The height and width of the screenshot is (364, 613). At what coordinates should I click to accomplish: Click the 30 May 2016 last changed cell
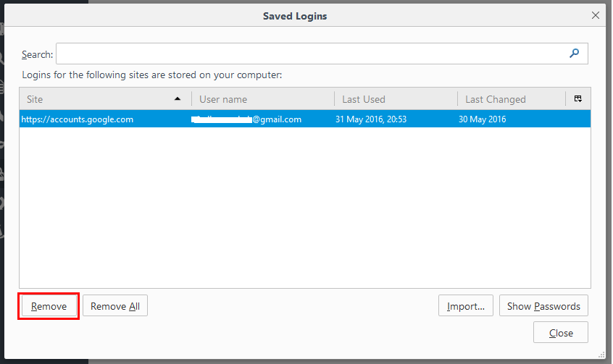[483, 119]
